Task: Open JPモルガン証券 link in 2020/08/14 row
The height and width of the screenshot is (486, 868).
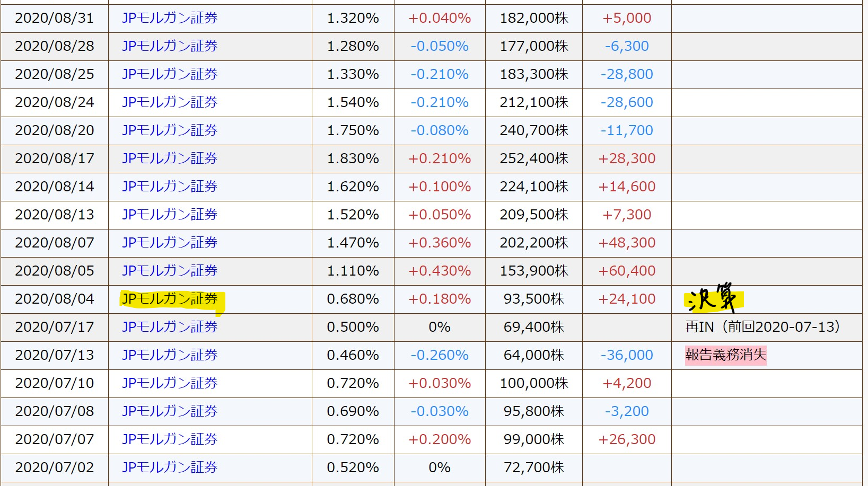Action: [170, 187]
